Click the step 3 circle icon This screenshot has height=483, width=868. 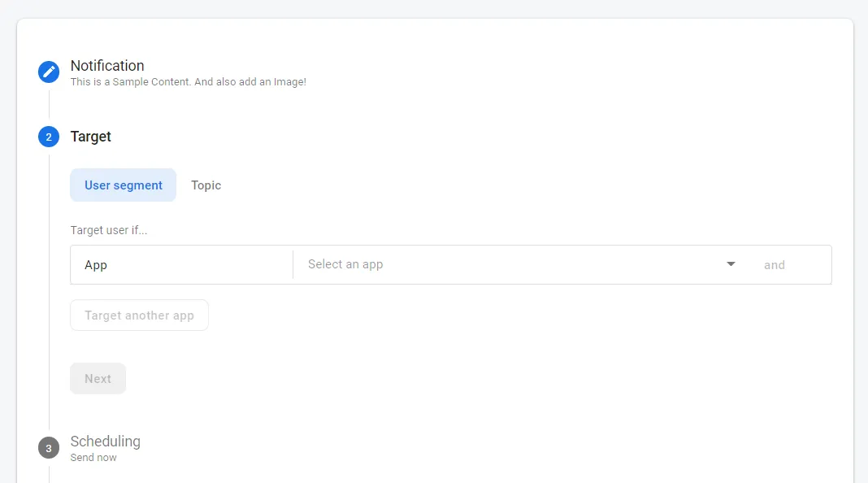[x=49, y=448]
